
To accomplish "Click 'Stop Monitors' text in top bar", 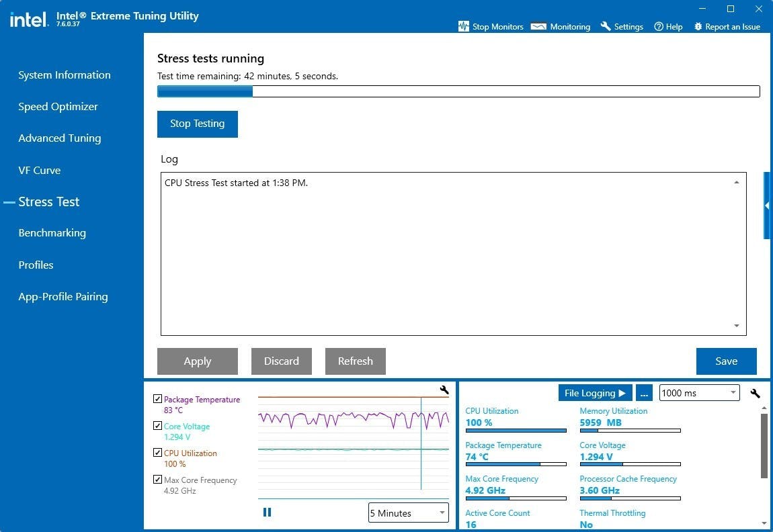I will pos(498,27).
